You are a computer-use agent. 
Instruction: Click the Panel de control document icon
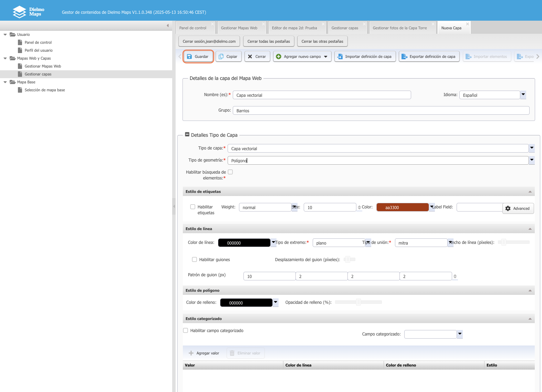20,42
